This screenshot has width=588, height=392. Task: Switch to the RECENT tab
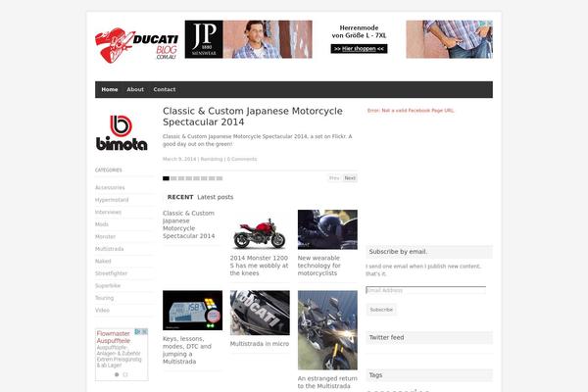point(180,197)
